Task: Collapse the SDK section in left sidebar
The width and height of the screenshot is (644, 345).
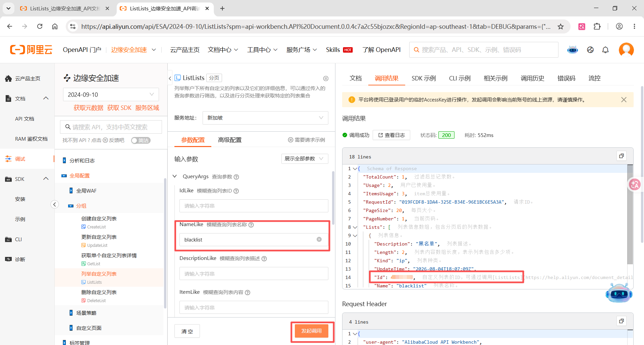Action: pyautogui.click(x=46, y=179)
